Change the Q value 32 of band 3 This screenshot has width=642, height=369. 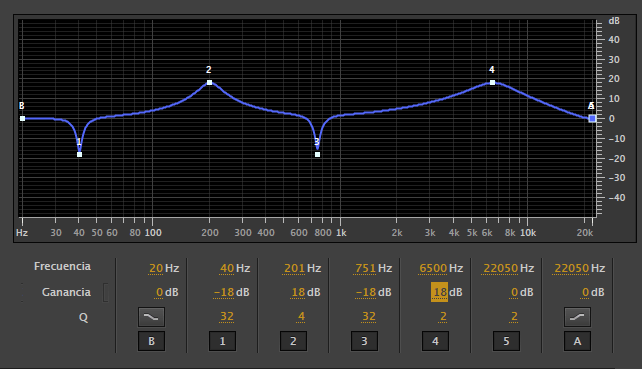[369, 316]
